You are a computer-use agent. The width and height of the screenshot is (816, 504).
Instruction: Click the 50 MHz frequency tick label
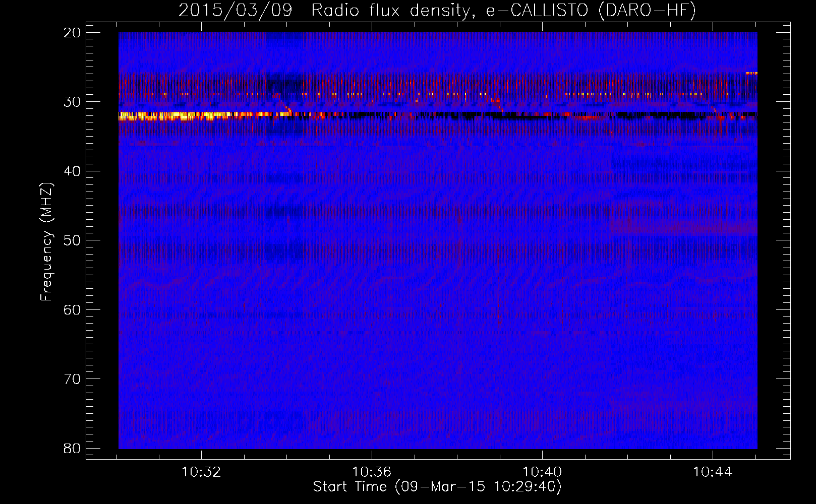(x=73, y=240)
